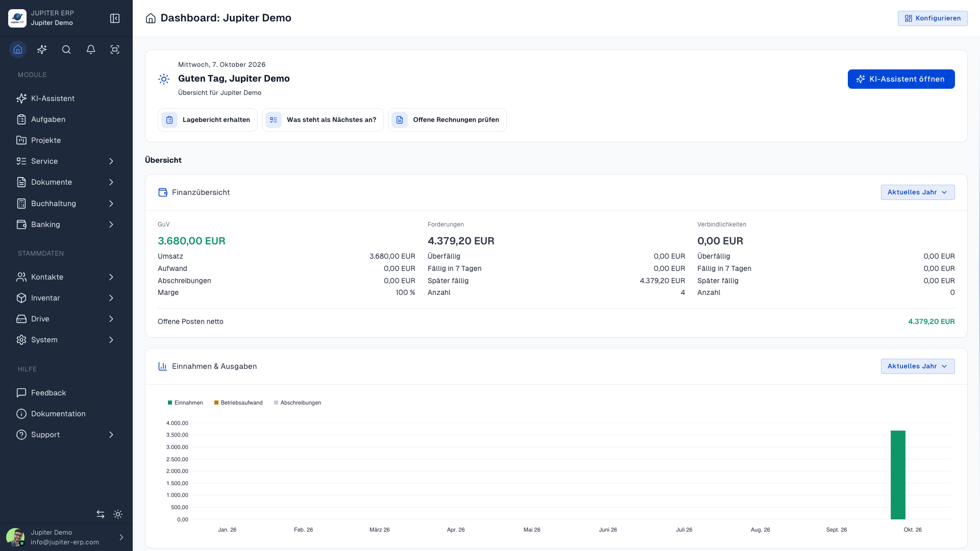
Task: Toggle the Betriebsaufwand legend orange swatch
Action: tap(216, 403)
